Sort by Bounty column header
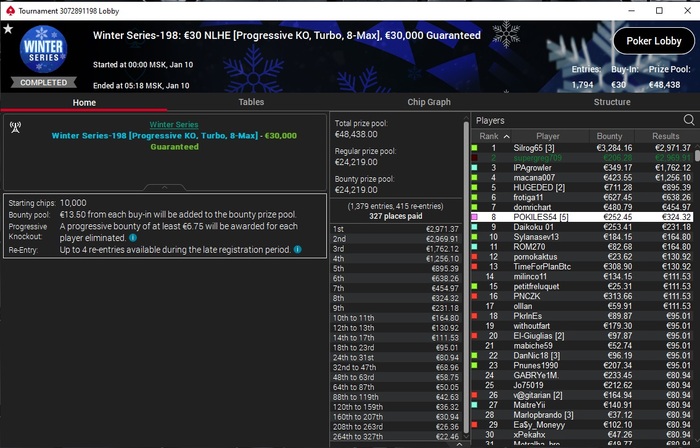The height and width of the screenshot is (448, 700). [609, 136]
